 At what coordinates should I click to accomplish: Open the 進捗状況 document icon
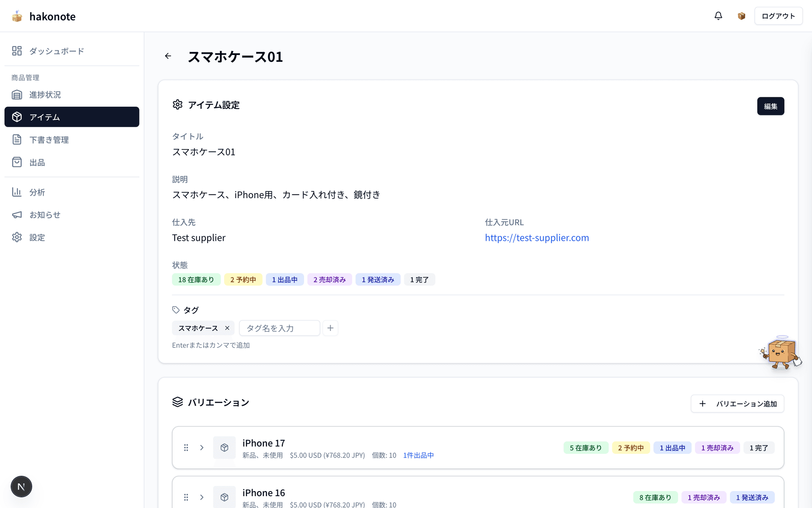click(x=17, y=94)
